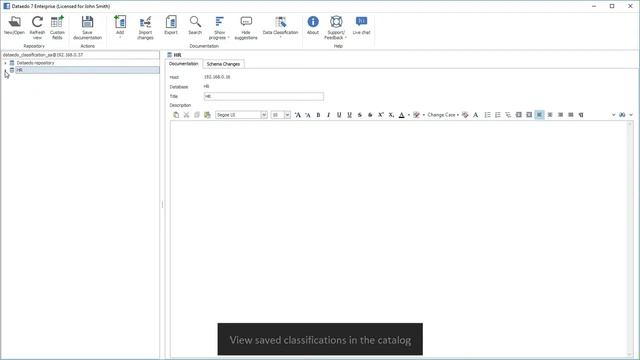The image size is (640, 360).
Task: Toggle italic formatting
Action: [329, 115]
